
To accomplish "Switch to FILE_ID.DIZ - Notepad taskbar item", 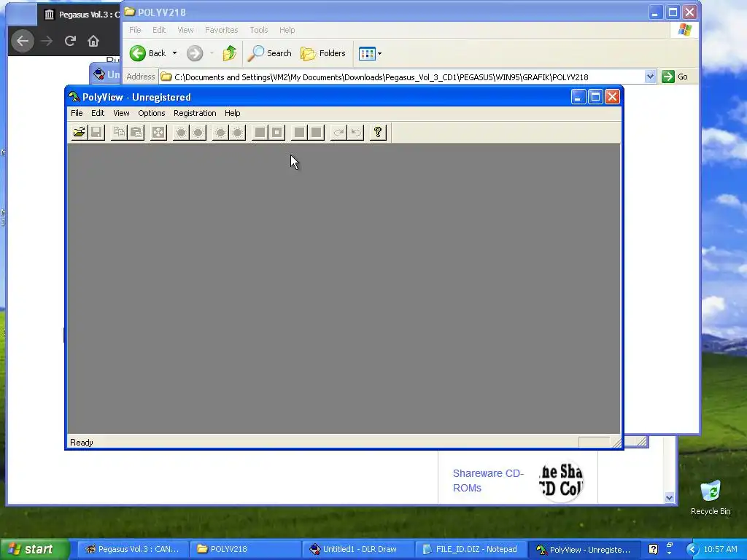I will pyautogui.click(x=471, y=549).
